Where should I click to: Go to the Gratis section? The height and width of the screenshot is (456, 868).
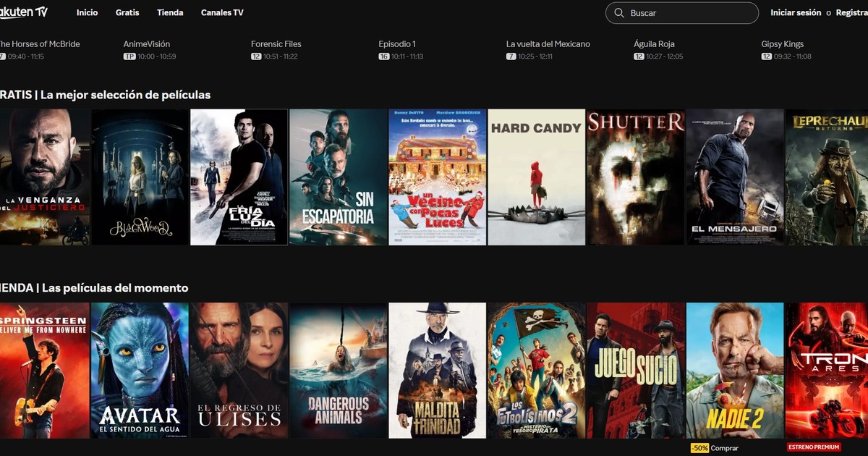[127, 13]
